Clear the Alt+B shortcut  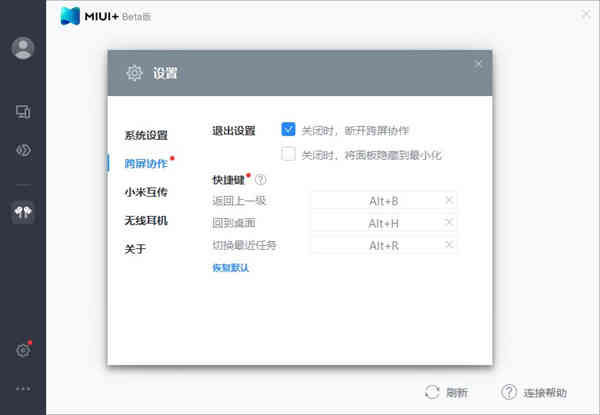(x=449, y=200)
